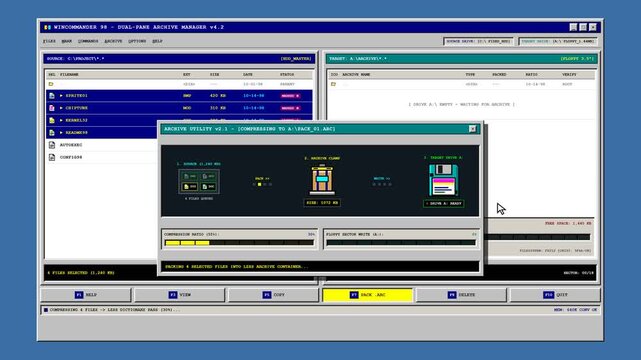Viewport: 641px width, 360px height.
Task: Maximize the WinCommander window
Action: [583, 27]
